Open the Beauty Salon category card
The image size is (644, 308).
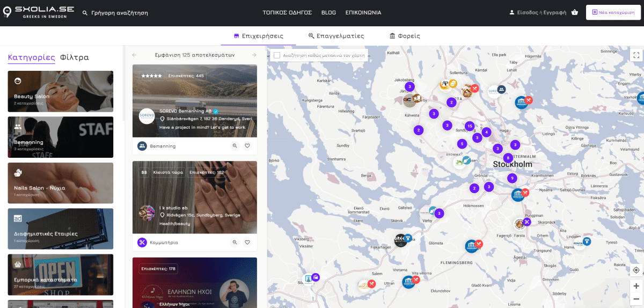tap(60, 91)
